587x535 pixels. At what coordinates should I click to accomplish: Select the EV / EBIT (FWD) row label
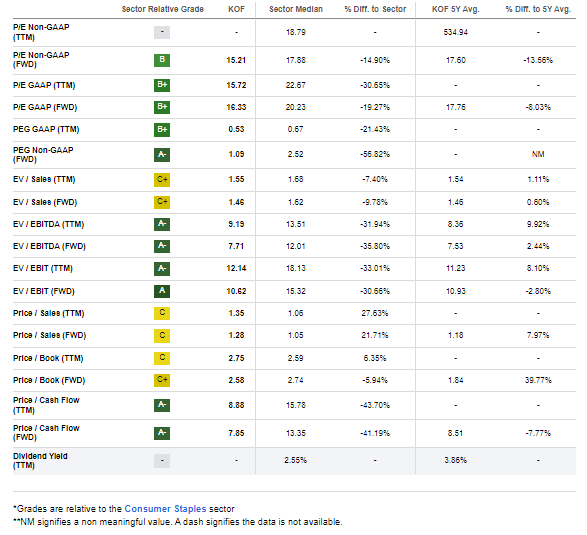43,291
